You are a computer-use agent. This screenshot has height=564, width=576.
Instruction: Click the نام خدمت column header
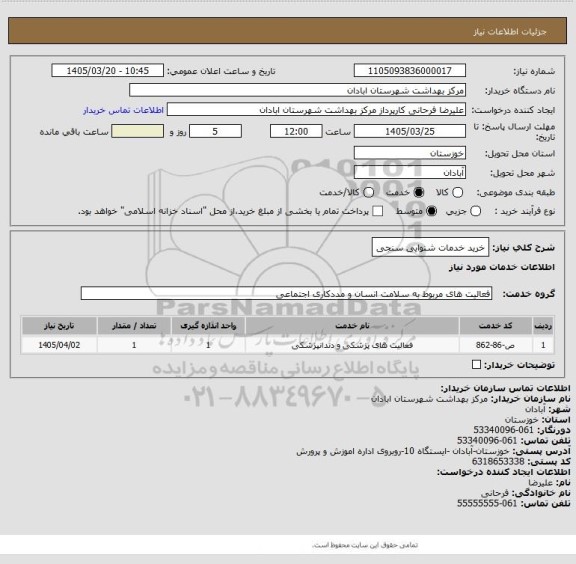coord(352,326)
